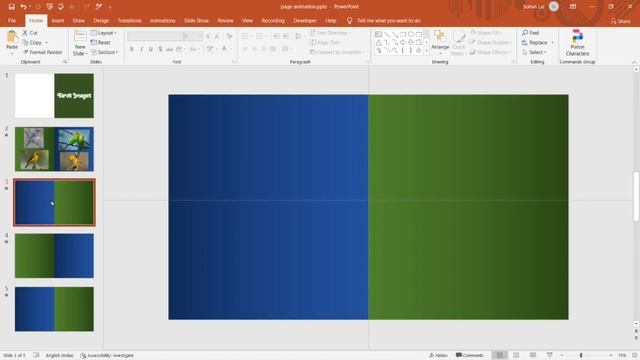This screenshot has height=360, width=640.
Task: Switch to Reading View icon in status bar
Action: click(x=533, y=356)
